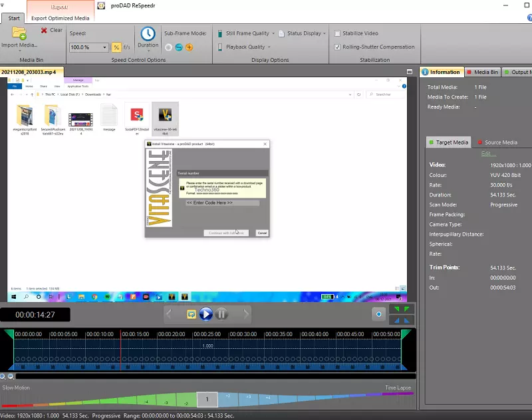Viewport: 532px width, 420px height.
Task: Open the Speed percentage dropdown
Action: point(105,47)
